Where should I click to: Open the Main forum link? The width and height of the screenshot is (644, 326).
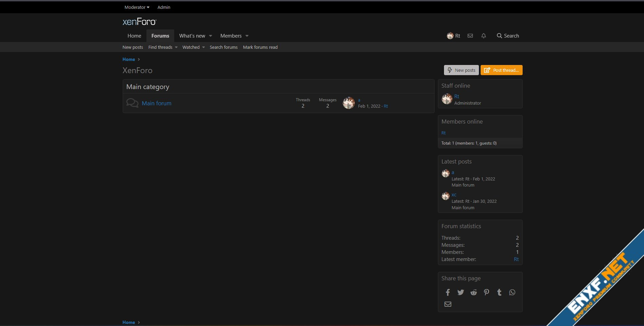click(156, 103)
